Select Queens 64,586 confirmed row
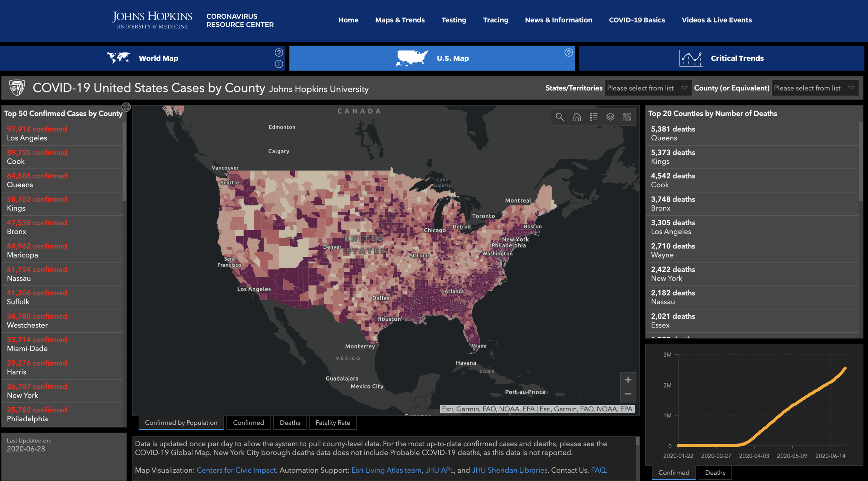 62,180
